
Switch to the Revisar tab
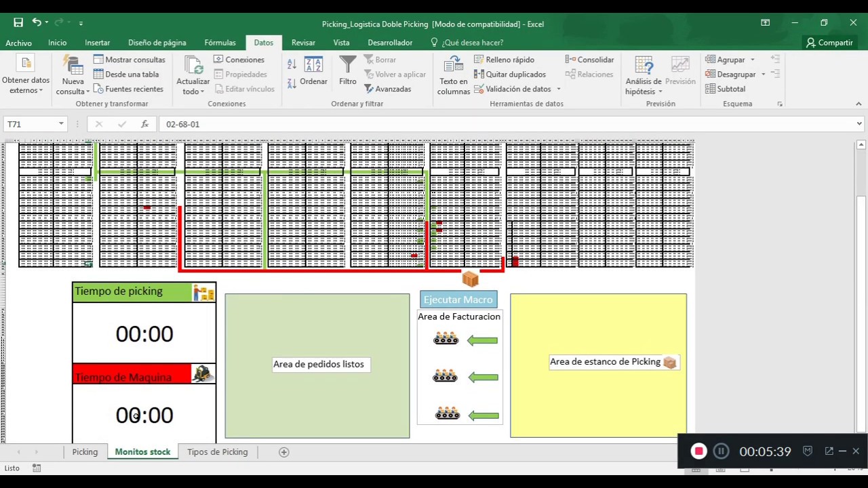tap(303, 43)
